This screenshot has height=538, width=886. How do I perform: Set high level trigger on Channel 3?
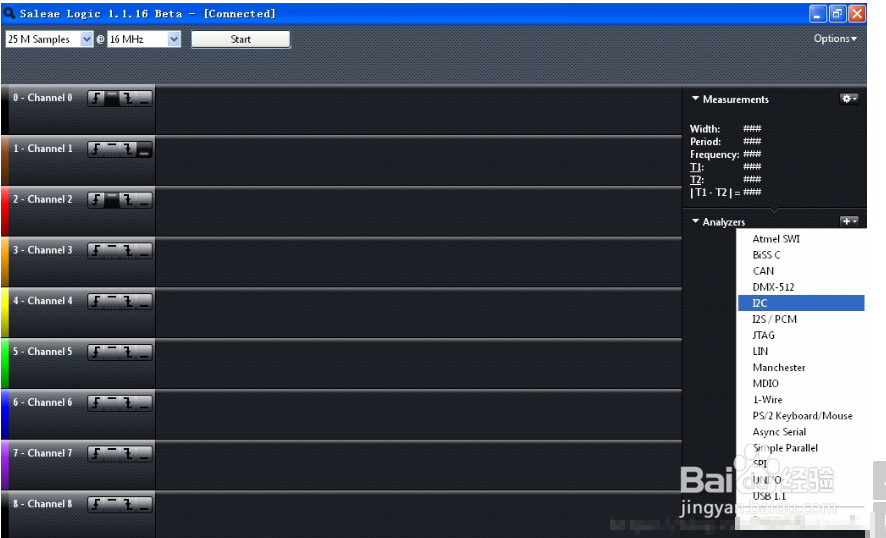point(112,251)
